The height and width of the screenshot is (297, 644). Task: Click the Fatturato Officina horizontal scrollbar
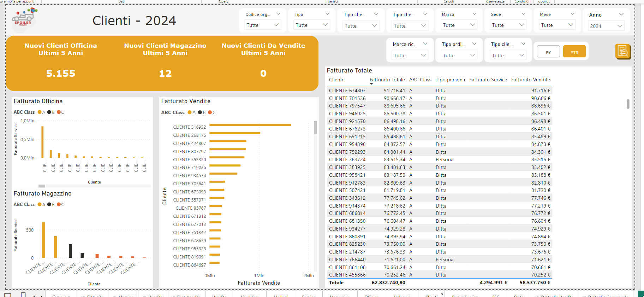(95, 186)
